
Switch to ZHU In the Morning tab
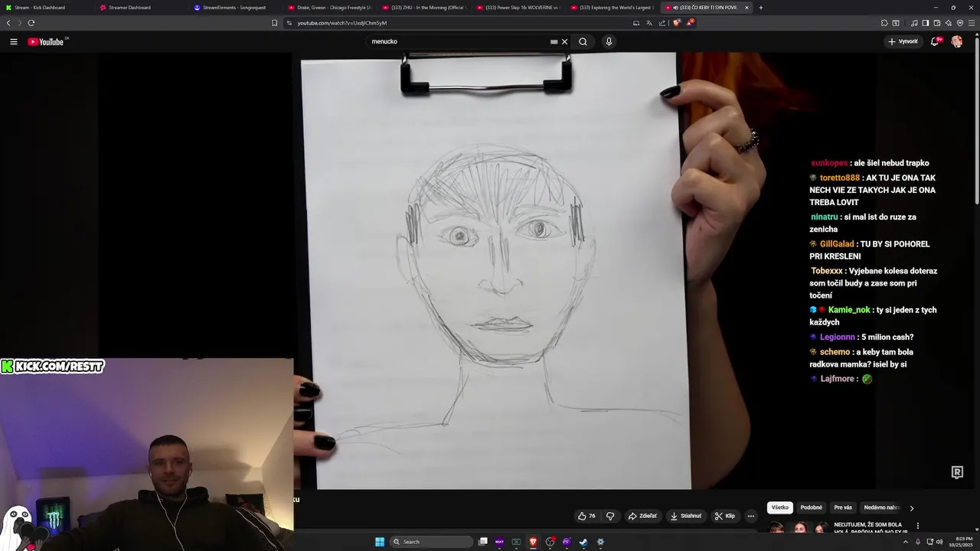[423, 8]
